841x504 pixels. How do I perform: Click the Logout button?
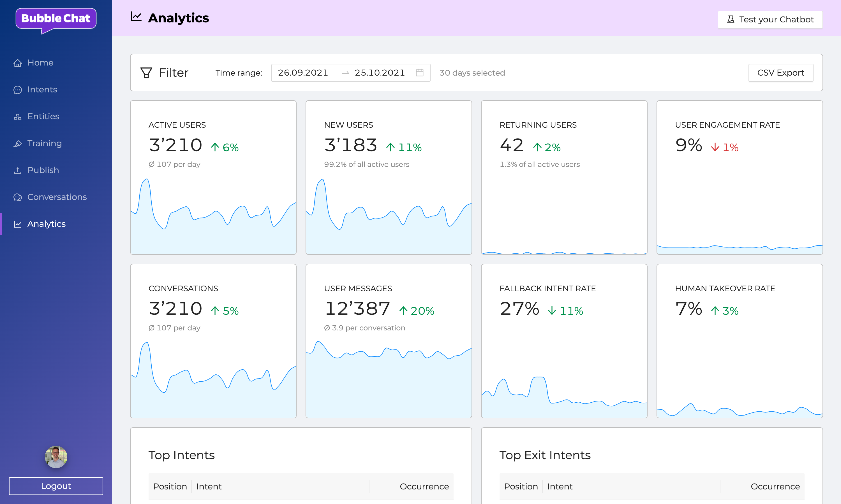click(x=56, y=486)
